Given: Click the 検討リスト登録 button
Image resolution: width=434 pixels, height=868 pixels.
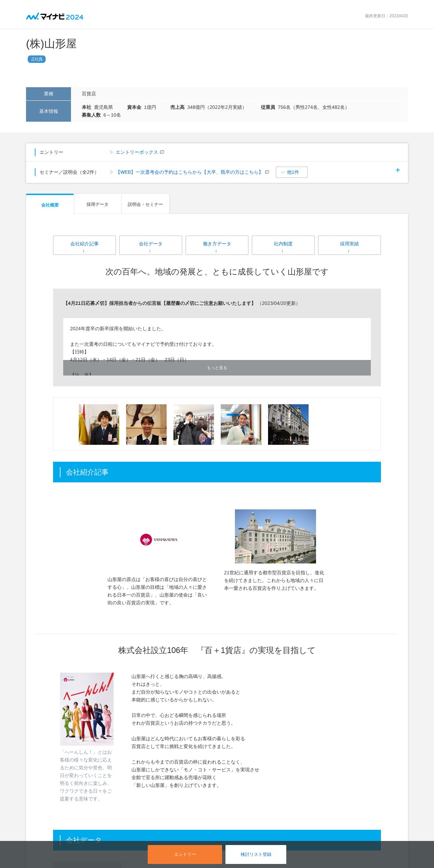Looking at the screenshot, I should pyautogui.click(x=256, y=854).
